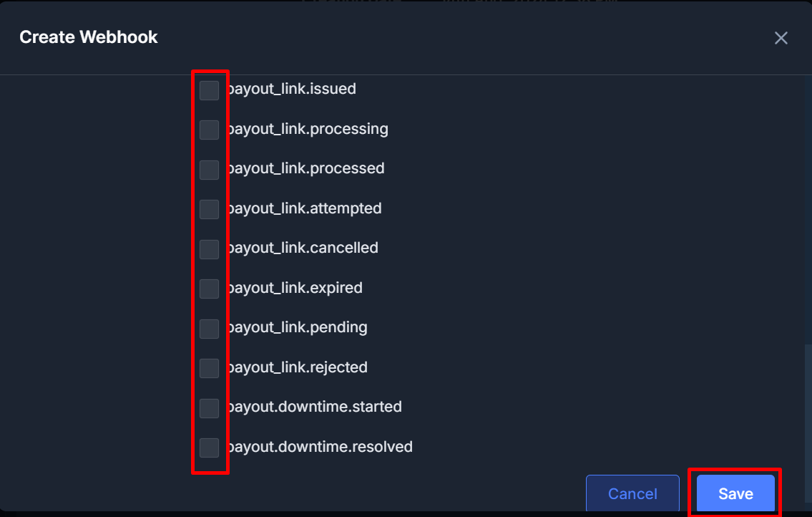This screenshot has width=812, height=517.
Task: Enable the payout_link.pending checkbox
Action: [209, 329]
